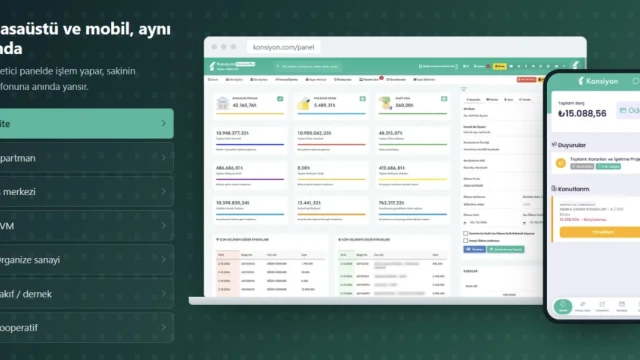Screen dimensions: 640x360
Task: Click the 48.215,07 summary card
Action: coord(413,141)
